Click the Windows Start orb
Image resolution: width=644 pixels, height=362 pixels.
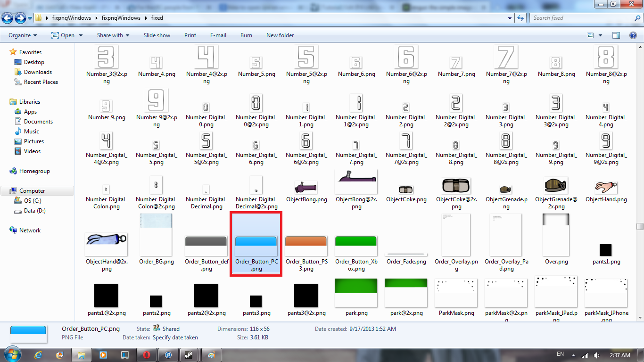point(11,354)
